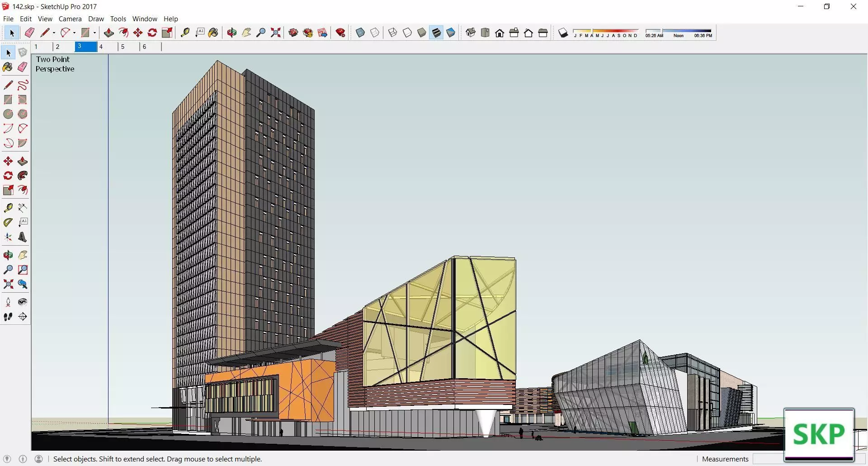Choose the Protractor tool
The width and height of the screenshot is (868, 466).
pos(8,222)
